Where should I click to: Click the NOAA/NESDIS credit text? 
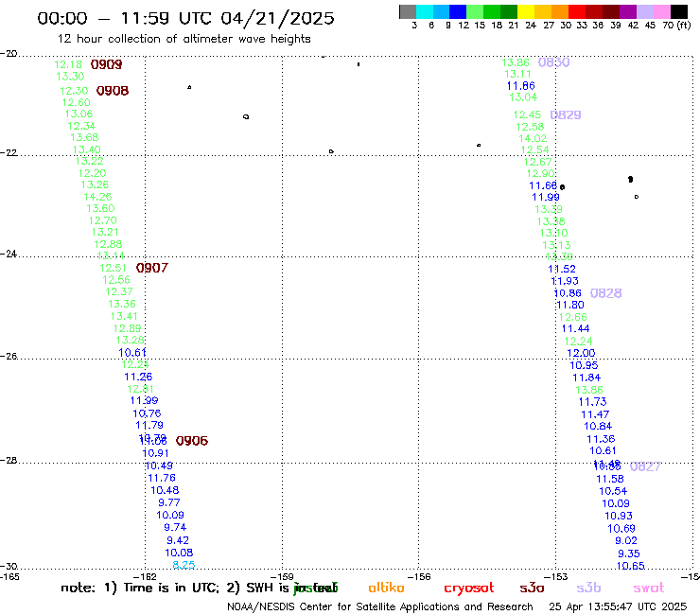pos(380,607)
